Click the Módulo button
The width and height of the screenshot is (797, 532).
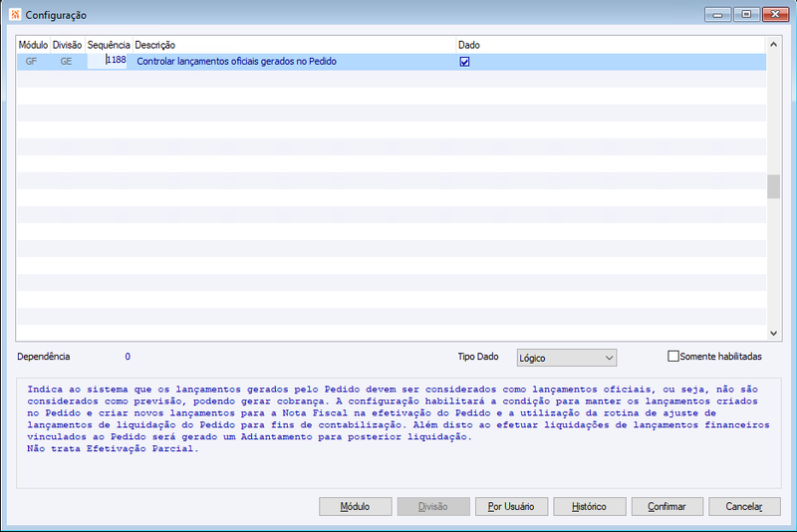tap(356, 506)
